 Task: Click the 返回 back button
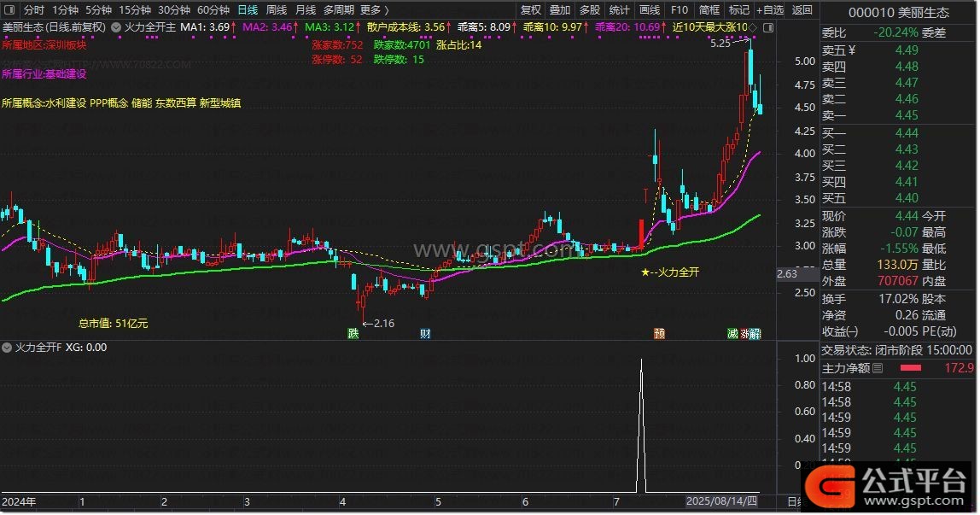click(802, 10)
